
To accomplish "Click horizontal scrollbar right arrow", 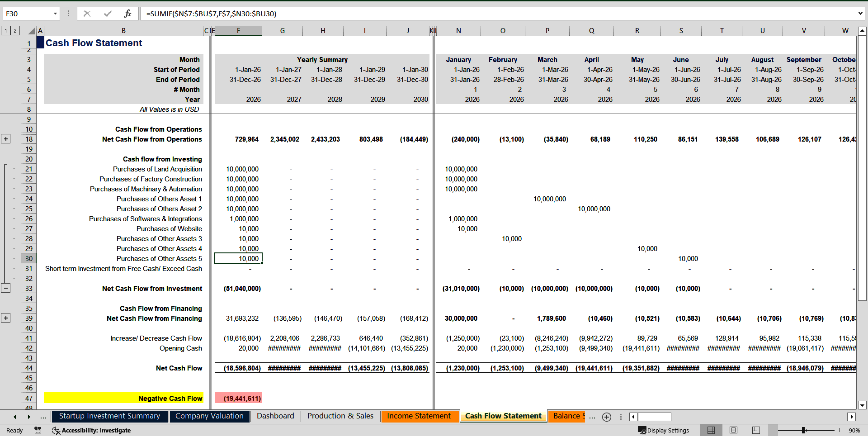I will (852, 417).
